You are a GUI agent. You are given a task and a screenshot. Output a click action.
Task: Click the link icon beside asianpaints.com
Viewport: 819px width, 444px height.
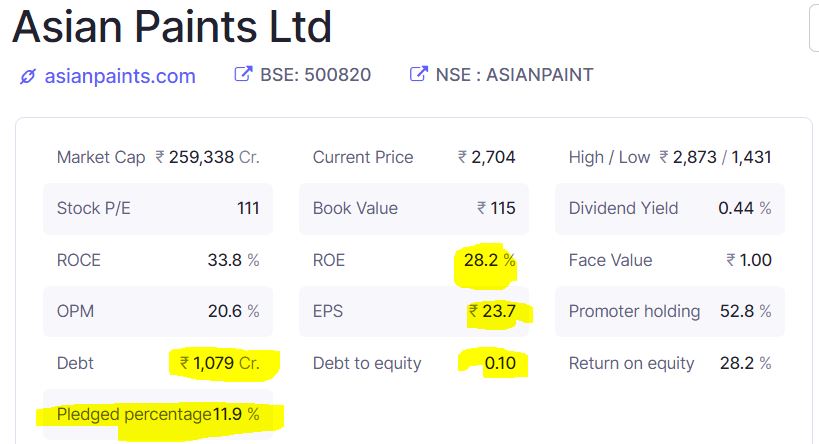click(x=27, y=76)
